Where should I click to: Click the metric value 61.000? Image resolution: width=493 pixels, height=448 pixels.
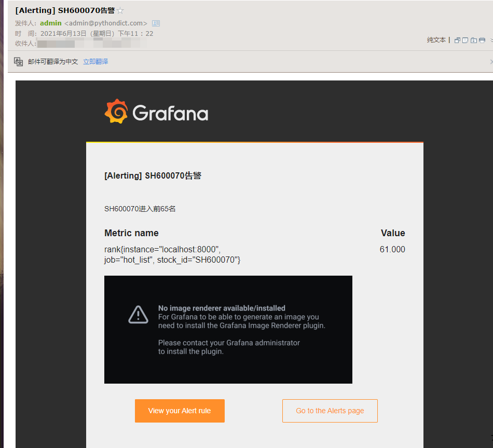[392, 250]
